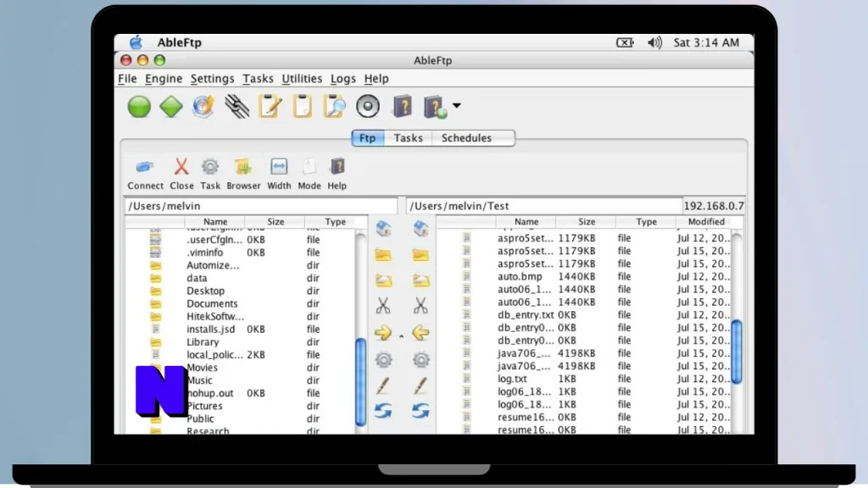868x488 pixels.
Task: Click the 192.168.0.7 host field
Action: (714, 206)
